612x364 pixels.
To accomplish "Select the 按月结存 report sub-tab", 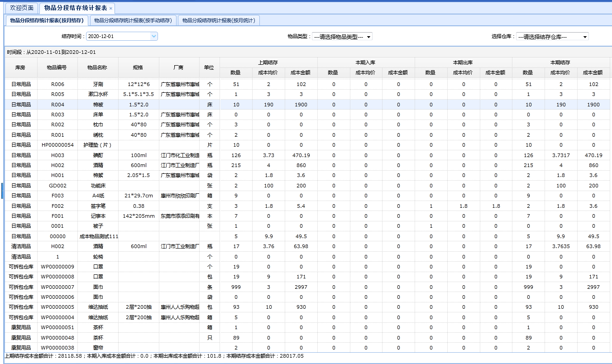I will click(47, 20).
